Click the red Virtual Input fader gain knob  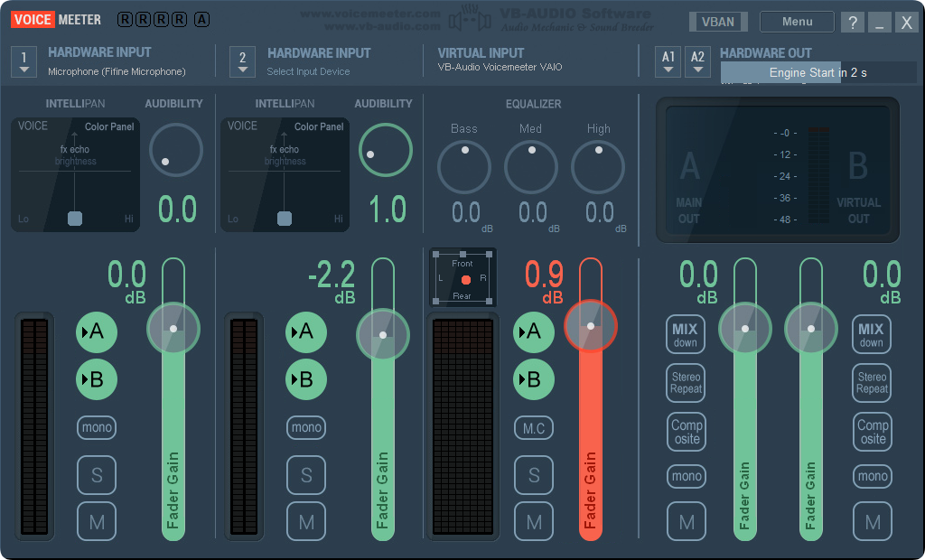(591, 325)
